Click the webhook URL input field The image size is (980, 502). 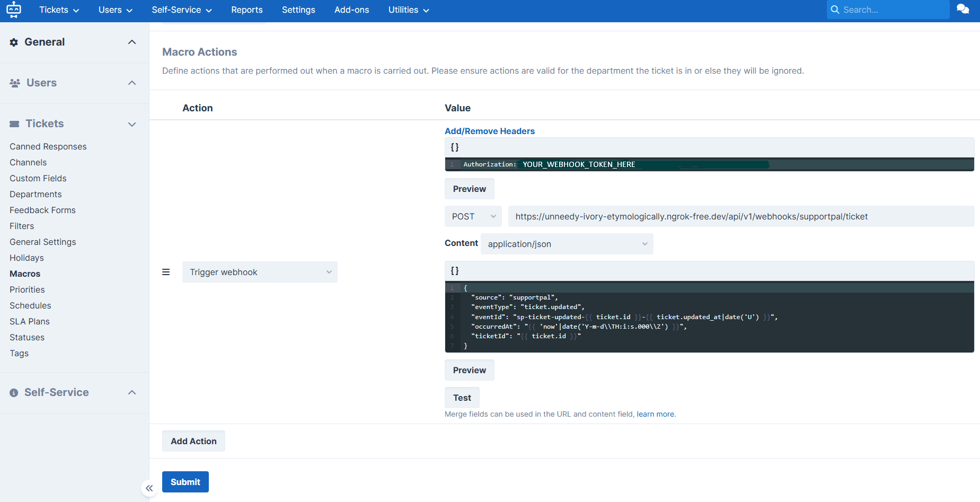741,216
